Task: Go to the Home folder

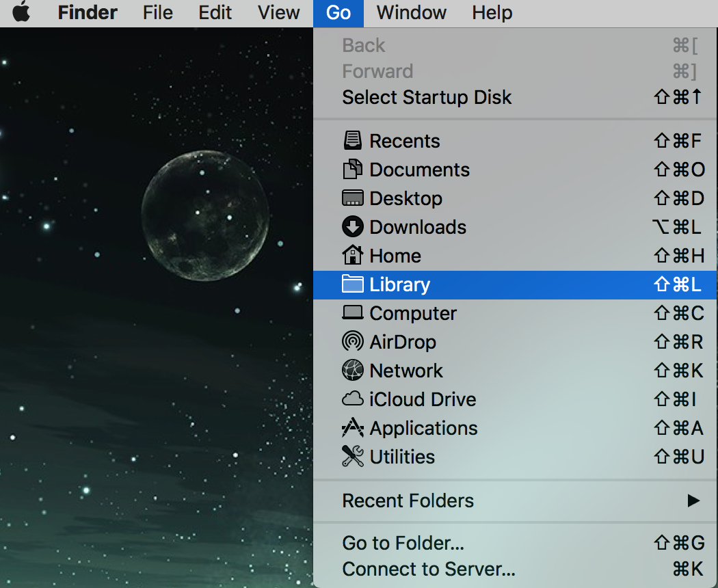Action: [515, 256]
